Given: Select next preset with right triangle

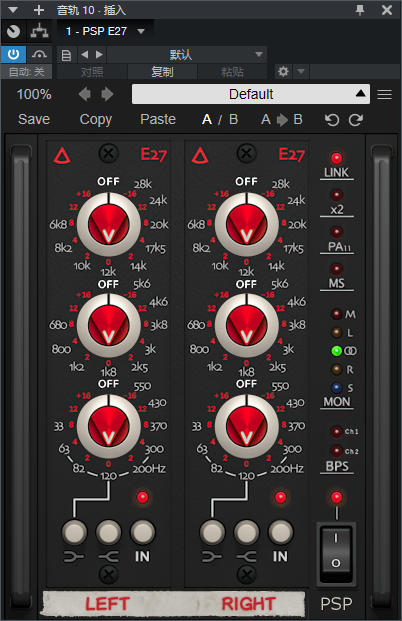Looking at the screenshot, I should 99,55.
